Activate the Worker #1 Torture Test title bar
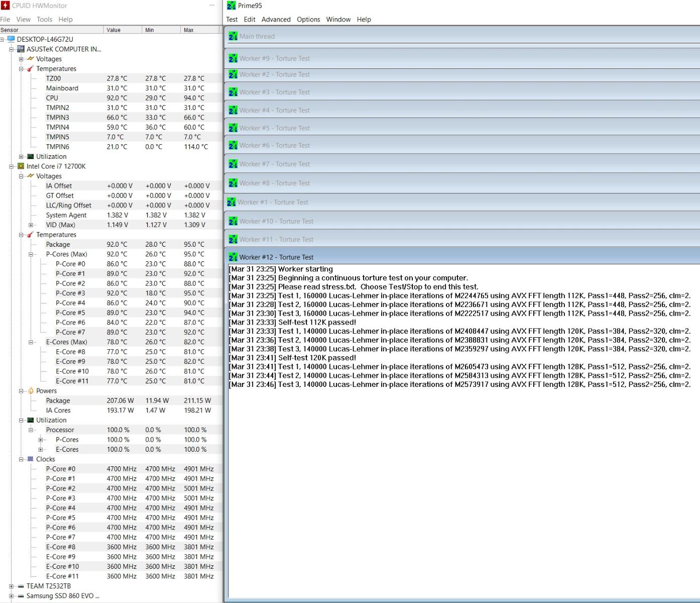 [463, 202]
